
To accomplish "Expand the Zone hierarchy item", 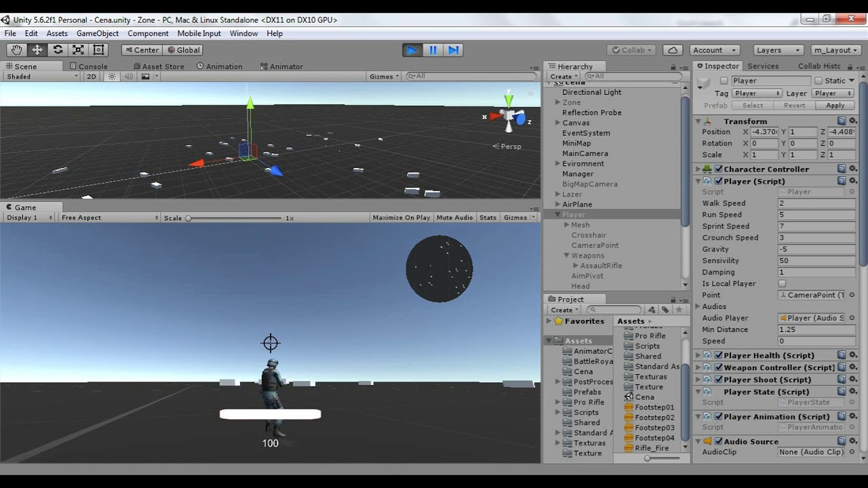I will pos(557,102).
